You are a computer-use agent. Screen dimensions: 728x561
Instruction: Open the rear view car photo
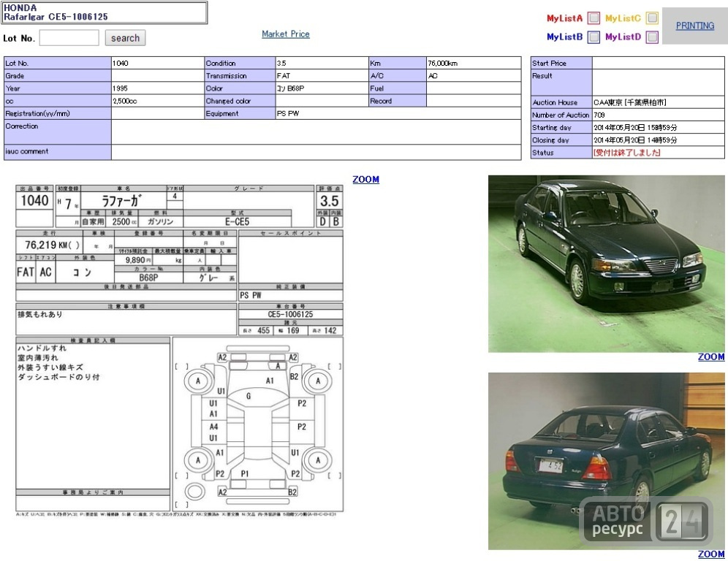[607, 461]
